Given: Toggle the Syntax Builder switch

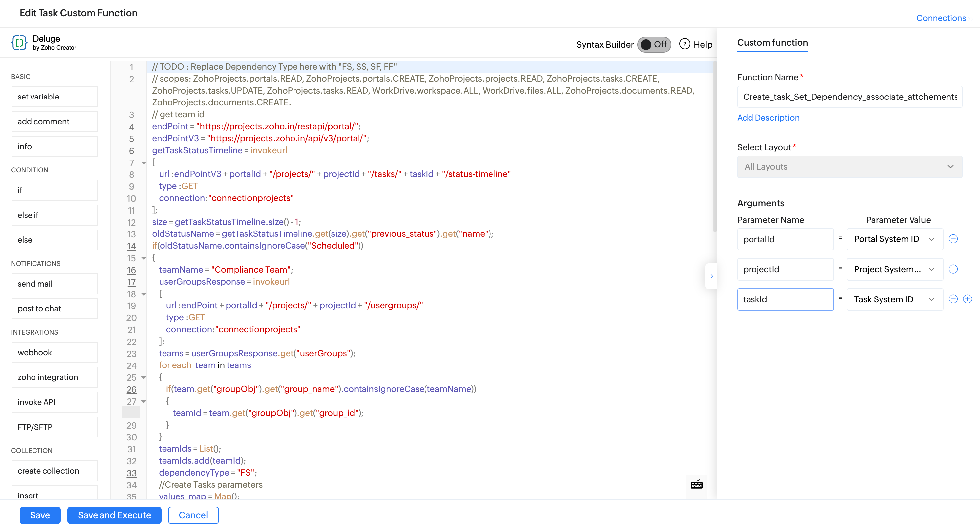Looking at the screenshot, I should (654, 44).
